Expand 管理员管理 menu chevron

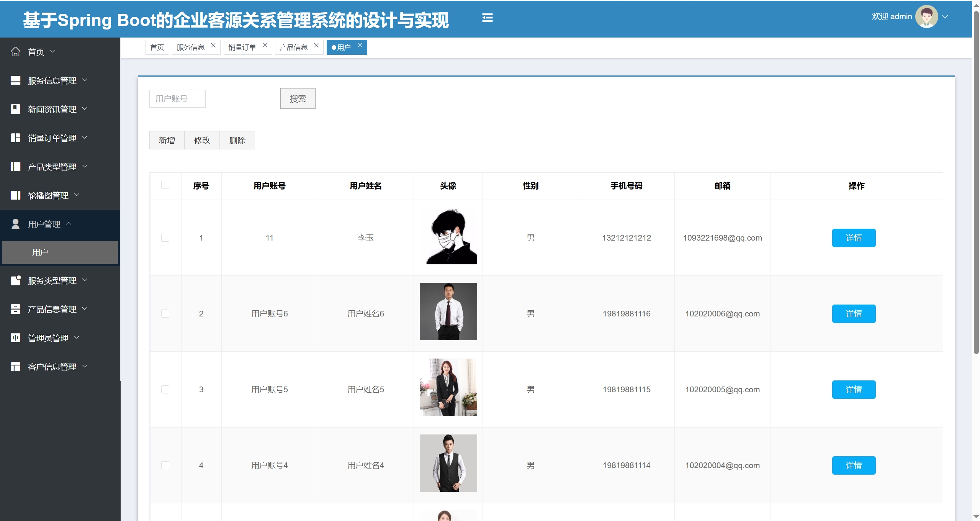point(77,338)
